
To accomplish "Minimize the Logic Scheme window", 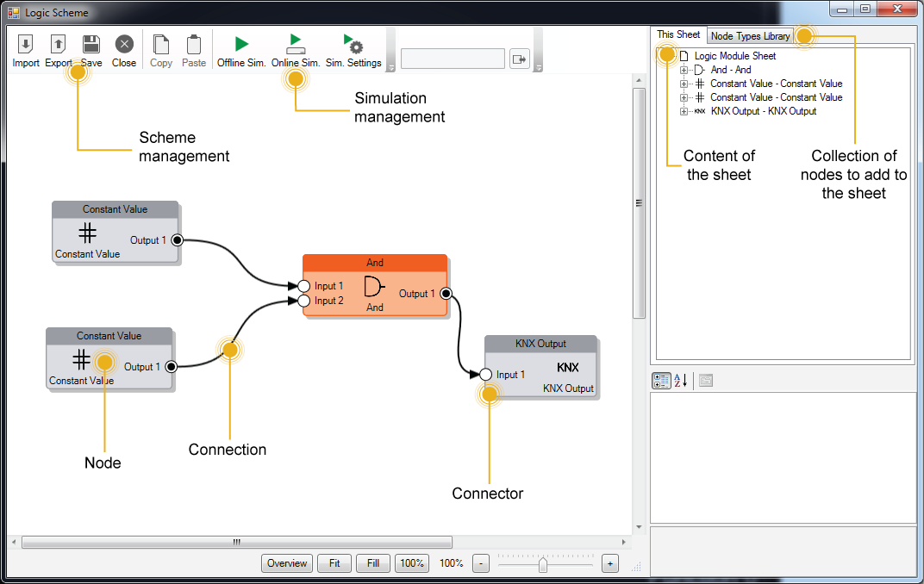I will point(842,9).
